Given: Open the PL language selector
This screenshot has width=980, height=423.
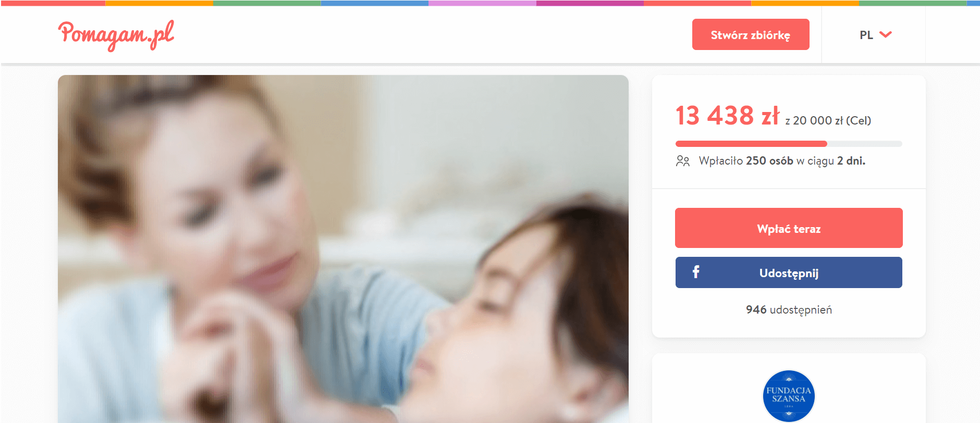Looking at the screenshot, I should [x=875, y=35].
